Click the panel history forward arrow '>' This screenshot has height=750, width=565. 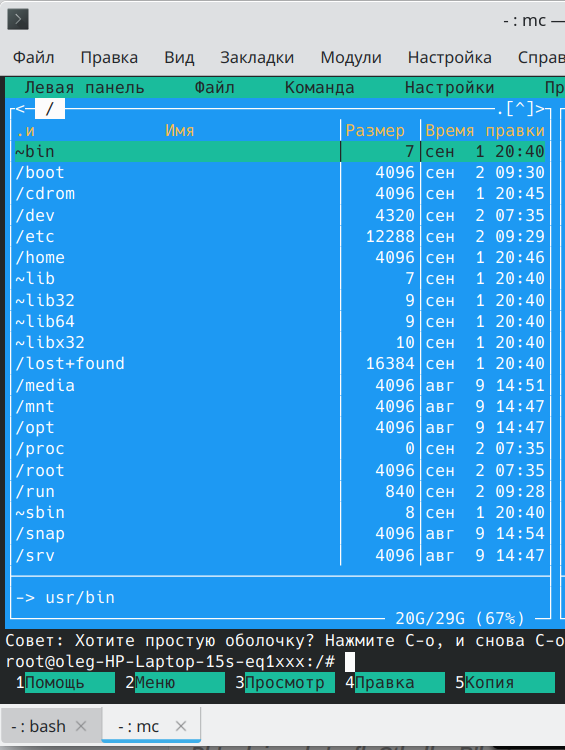coord(540,109)
